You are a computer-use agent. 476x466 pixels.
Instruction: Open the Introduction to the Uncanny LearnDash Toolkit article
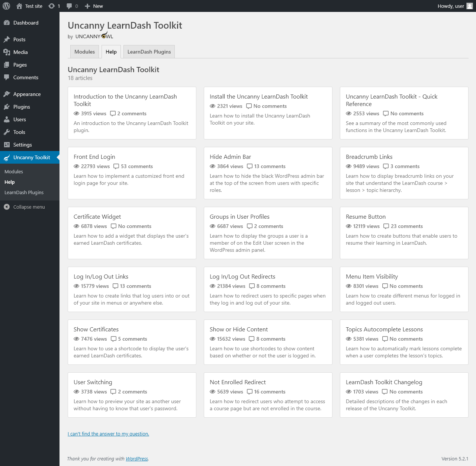(132, 113)
